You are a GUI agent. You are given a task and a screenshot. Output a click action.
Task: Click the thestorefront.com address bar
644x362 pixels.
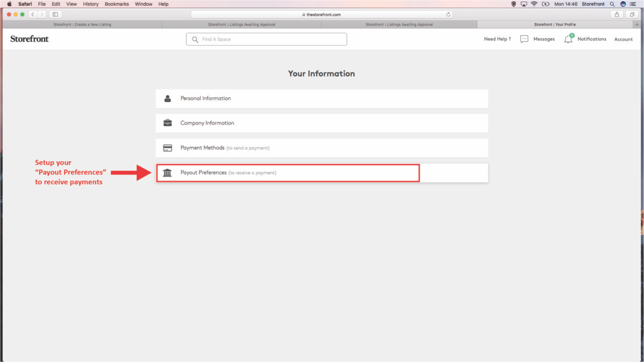(321, 14)
